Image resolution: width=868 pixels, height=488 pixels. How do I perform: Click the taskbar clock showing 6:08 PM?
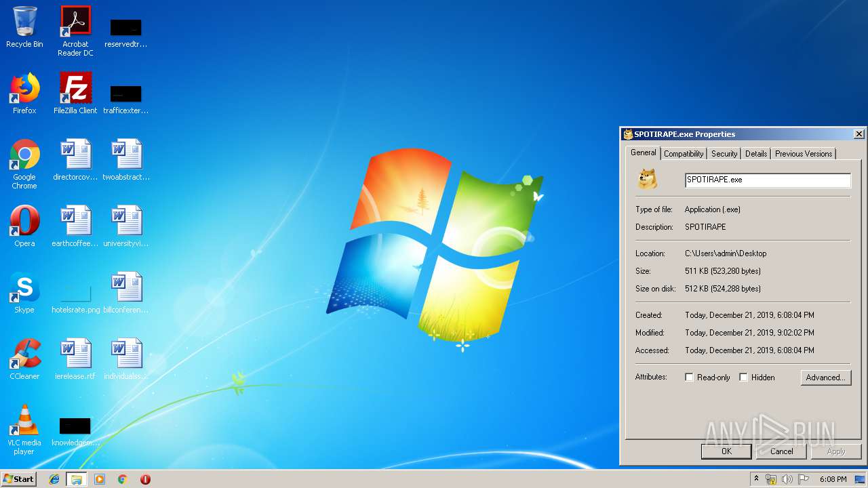coord(833,479)
